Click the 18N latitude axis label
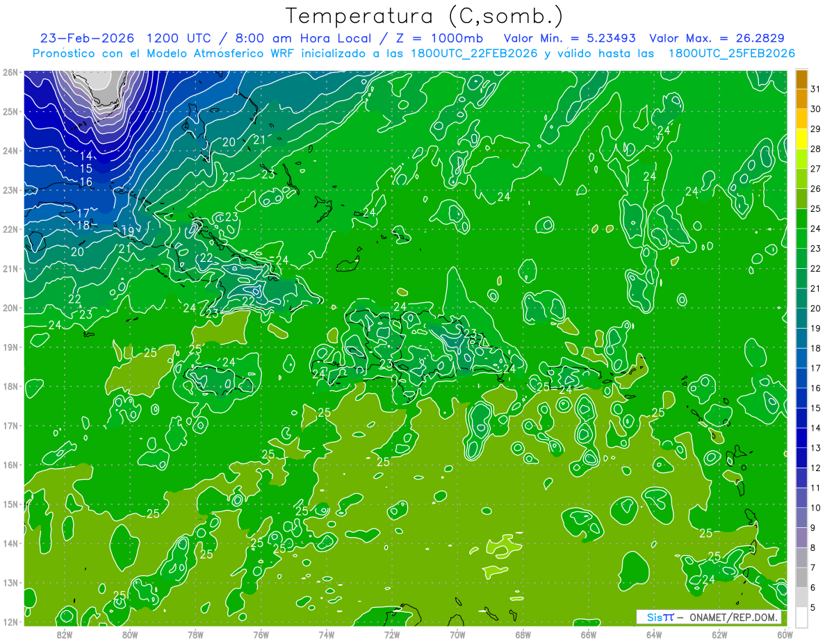 click(x=10, y=386)
